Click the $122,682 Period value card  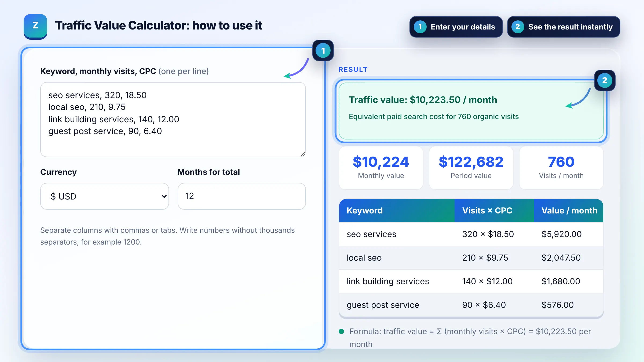[471, 168]
